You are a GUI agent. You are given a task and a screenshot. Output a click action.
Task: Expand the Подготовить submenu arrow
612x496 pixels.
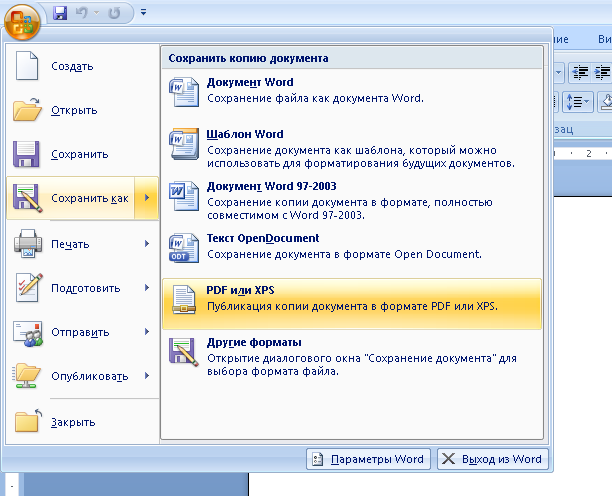(x=147, y=288)
